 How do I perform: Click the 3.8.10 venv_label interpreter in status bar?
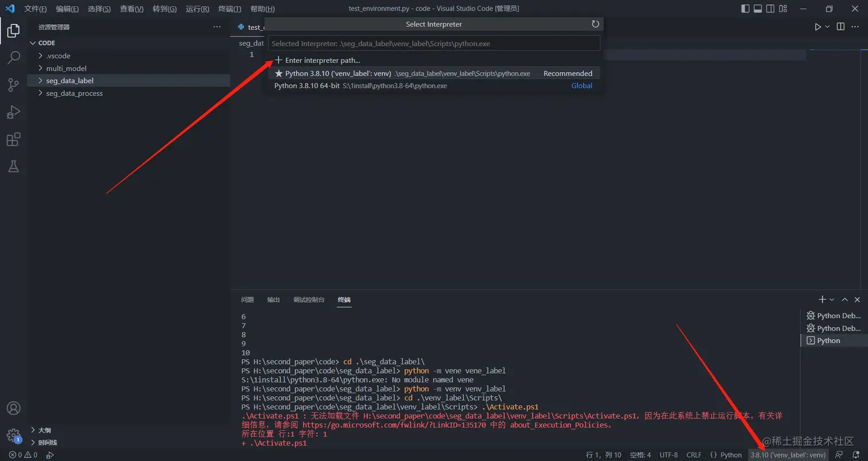point(788,455)
